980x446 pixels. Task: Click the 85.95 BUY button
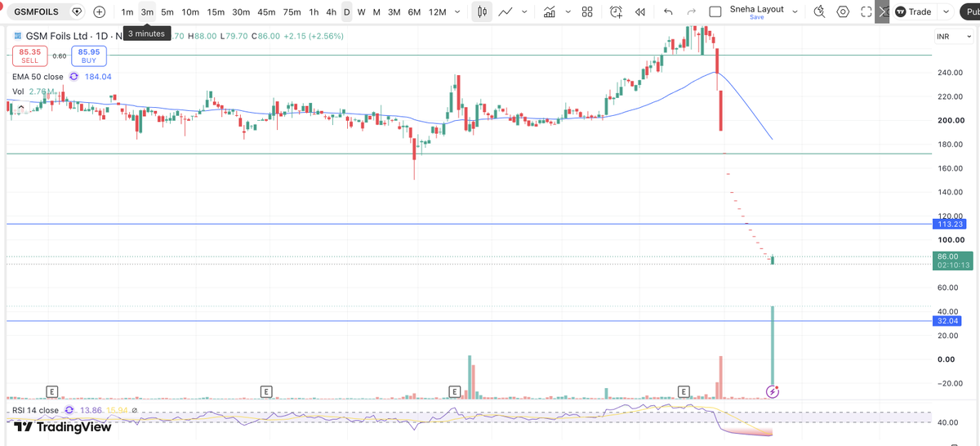tap(89, 56)
